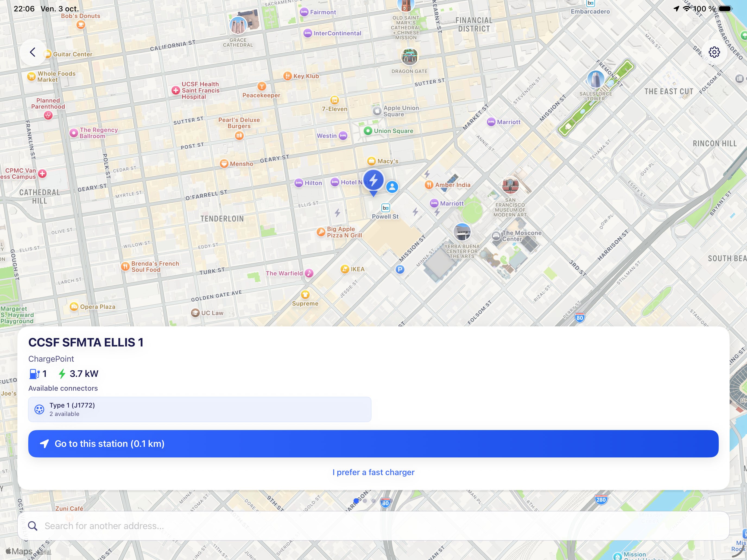Tap I prefer a fast charger link
Image resolution: width=747 pixels, height=560 pixels.
pos(373,472)
